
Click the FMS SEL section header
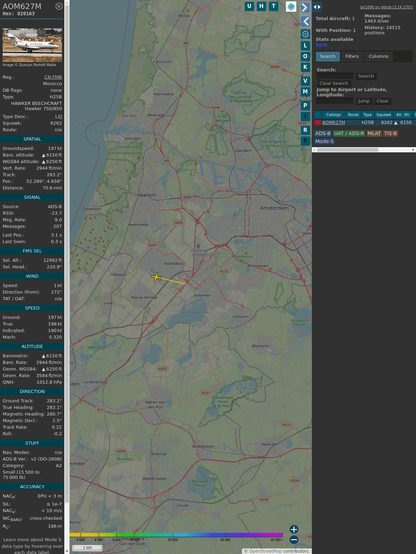pyautogui.click(x=32, y=251)
